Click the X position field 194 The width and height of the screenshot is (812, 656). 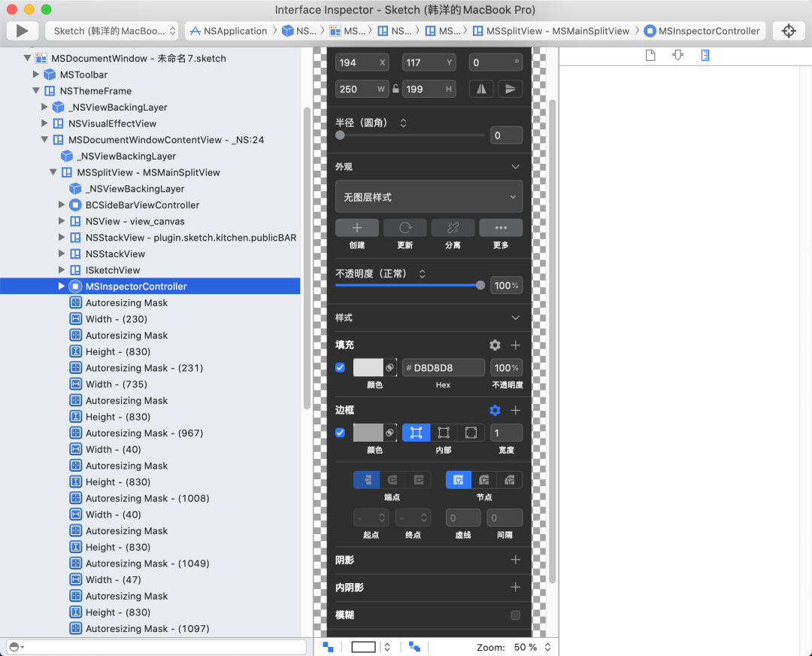coord(362,62)
